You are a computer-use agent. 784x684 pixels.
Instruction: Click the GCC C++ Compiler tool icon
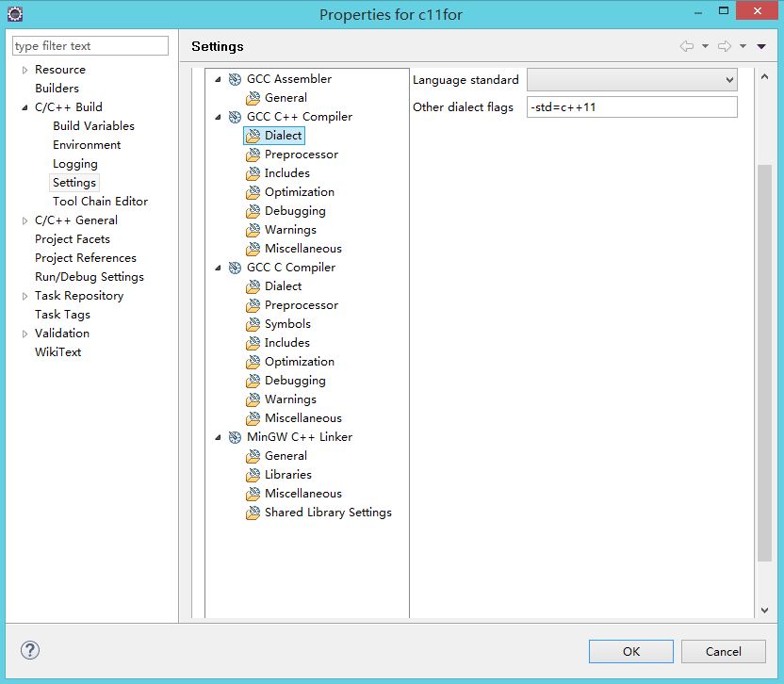coord(235,117)
